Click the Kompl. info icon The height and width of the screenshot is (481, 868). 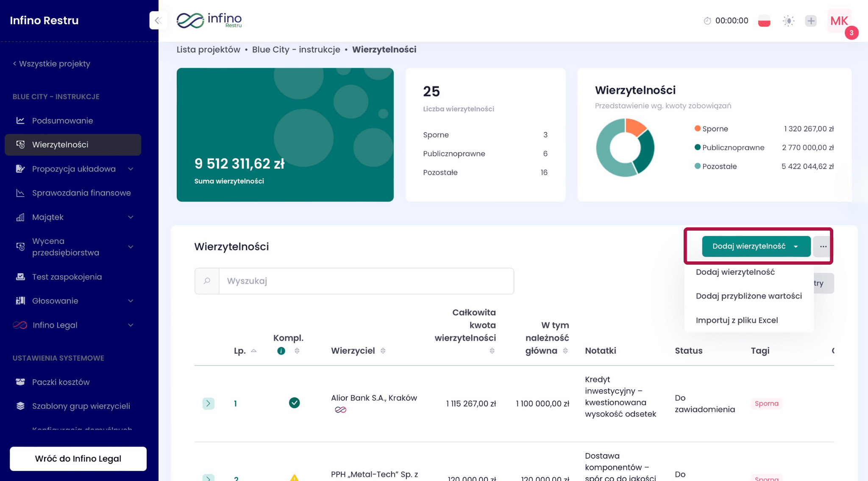click(x=281, y=351)
